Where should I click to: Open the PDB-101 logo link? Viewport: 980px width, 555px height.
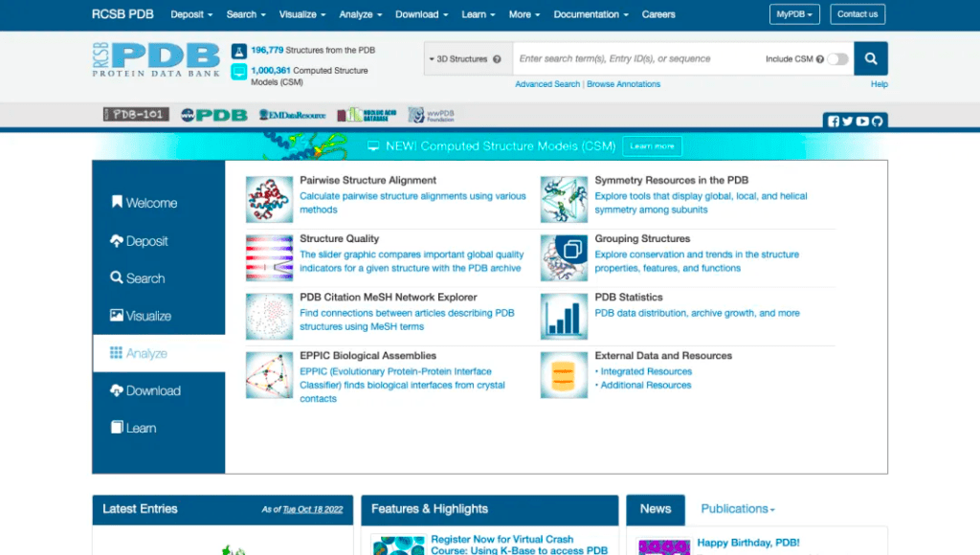pyautogui.click(x=136, y=115)
